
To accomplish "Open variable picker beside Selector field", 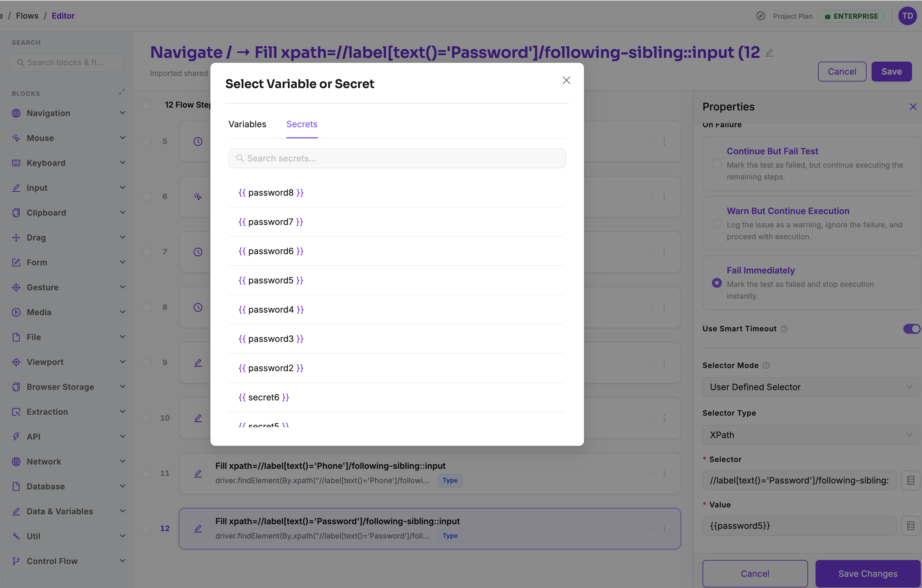I will tap(910, 480).
